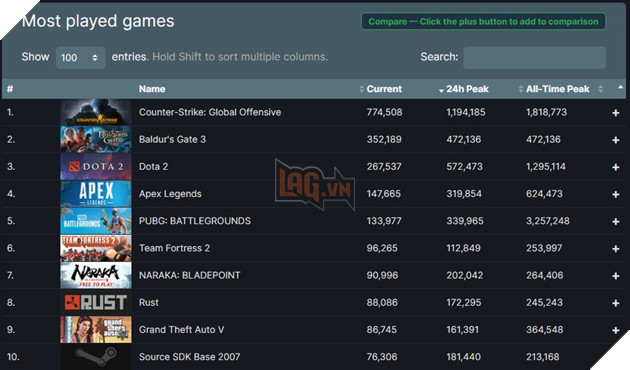This screenshot has width=630, height=370.
Task: Click the Dota 2 logo thumbnail
Action: point(96,167)
